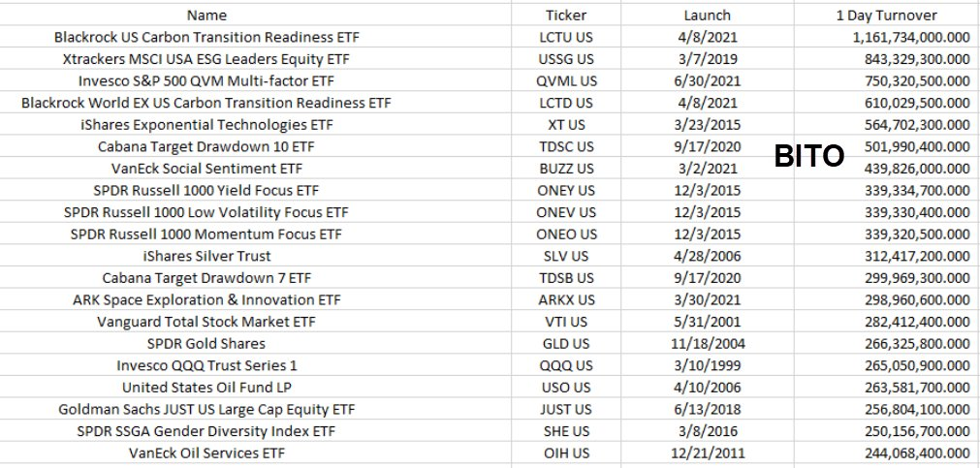The width and height of the screenshot is (980, 468).
Task: Select the Launch column header cell
Action: pyautogui.click(x=708, y=15)
